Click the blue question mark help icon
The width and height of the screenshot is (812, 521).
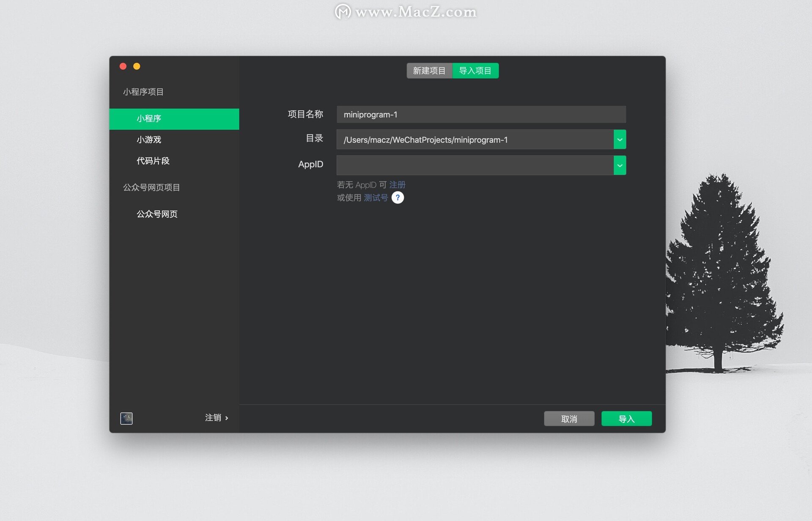point(398,197)
